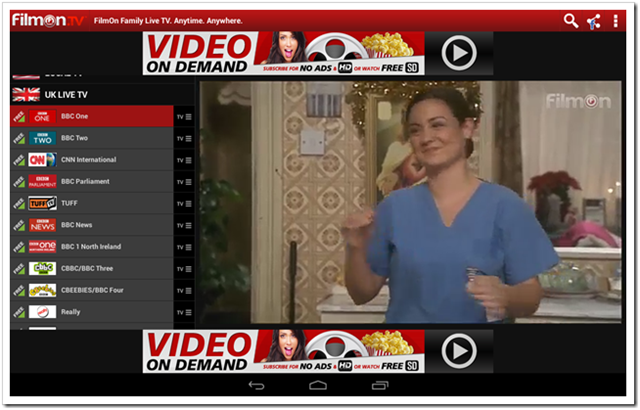The width and height of the screenshot is (640, 410).
Task: Open TV guide menu for CNN International
Action: pos(184,160)
